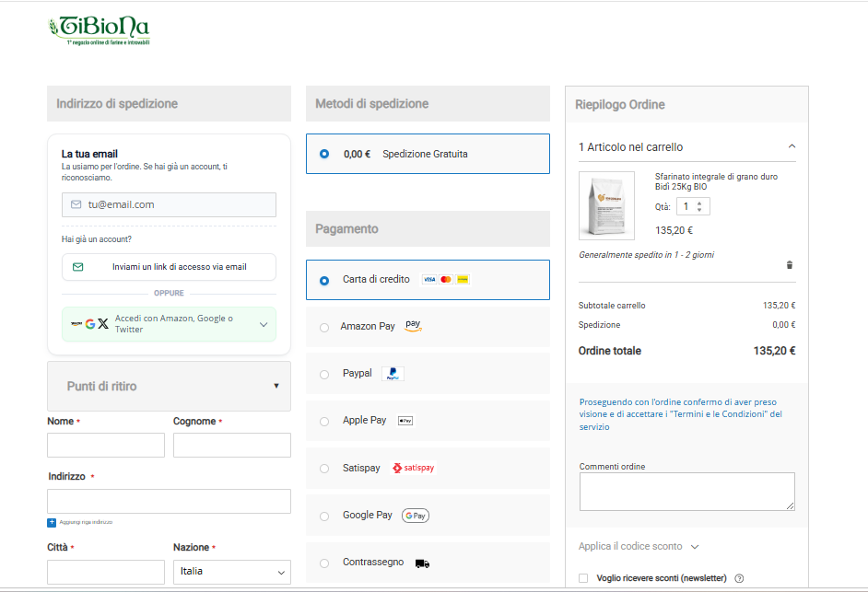The width and height of the screenshot is (868, 592).
Task: Click the newsletter help question mark icon
Action: [739, 578]
